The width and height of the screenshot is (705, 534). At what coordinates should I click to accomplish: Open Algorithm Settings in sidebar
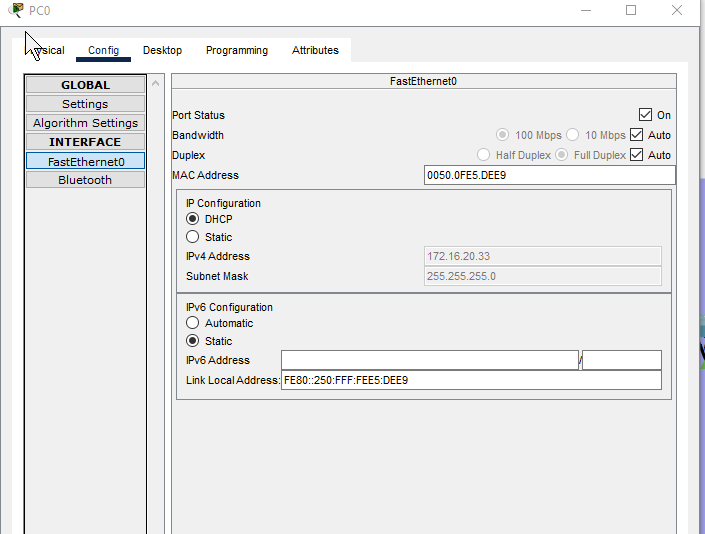pos(85,123)
